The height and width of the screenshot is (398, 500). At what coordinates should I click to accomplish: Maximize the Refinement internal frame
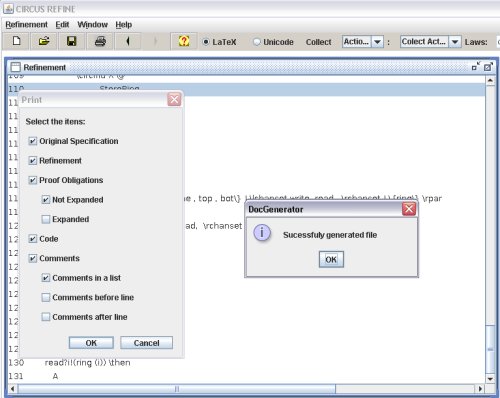(488, 67)
